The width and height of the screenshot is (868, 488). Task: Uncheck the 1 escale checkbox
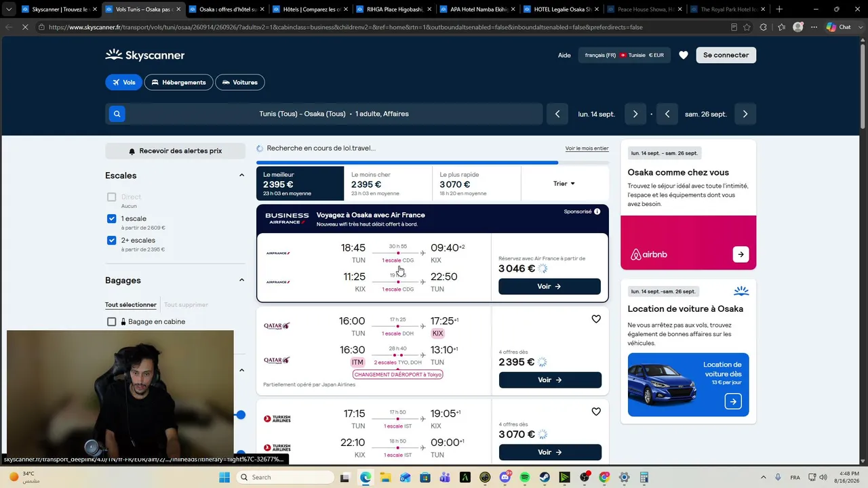(x=112, y=219)
